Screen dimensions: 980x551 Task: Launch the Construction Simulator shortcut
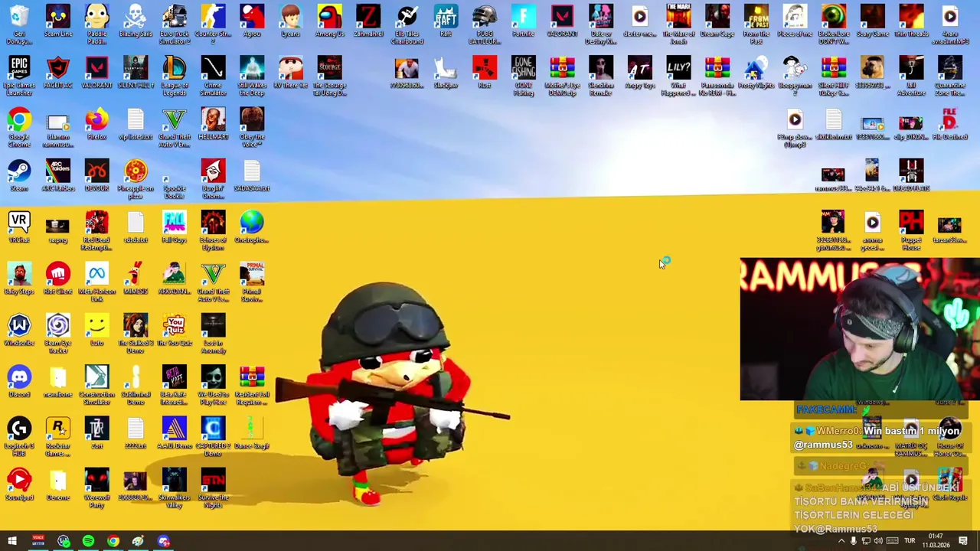click(96, 383)
